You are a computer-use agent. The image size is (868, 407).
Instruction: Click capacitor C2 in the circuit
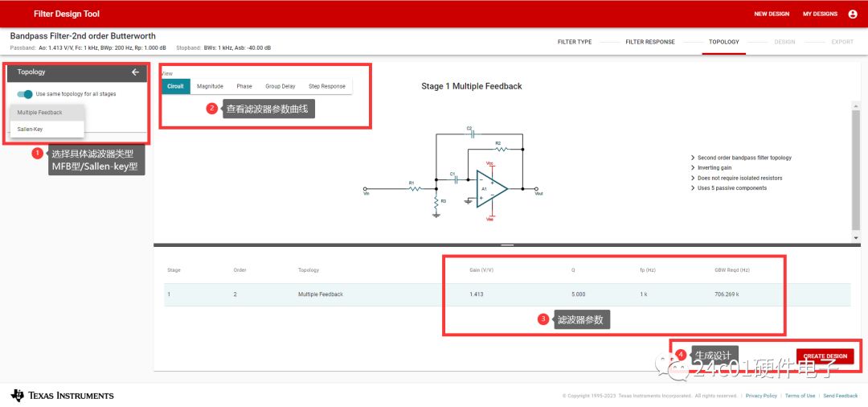coord(472,133)
